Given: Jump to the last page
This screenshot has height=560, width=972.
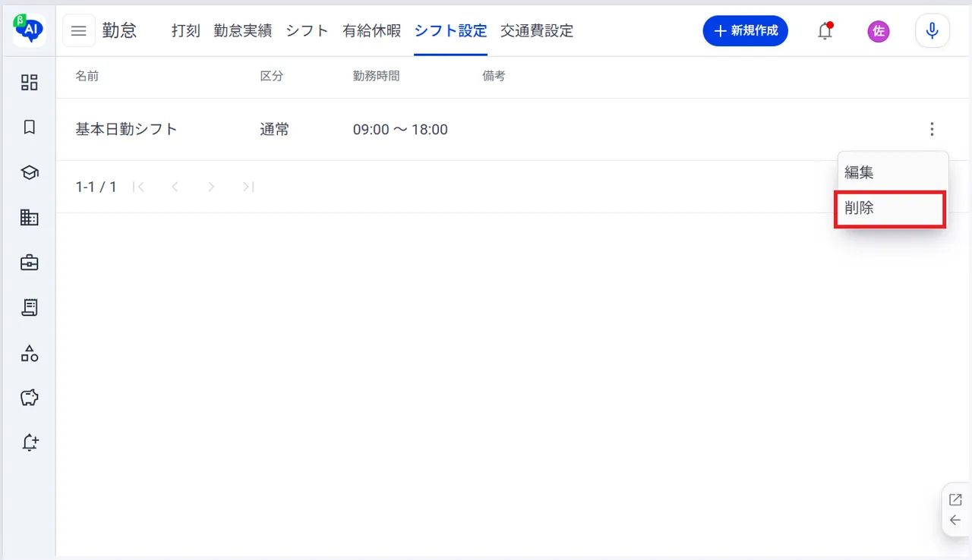Looking at the screenshot, I should (x=248, y=187).
